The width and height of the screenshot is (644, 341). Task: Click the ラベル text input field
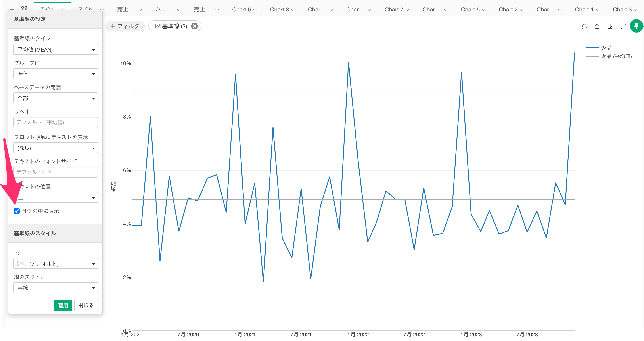click(56, 122)
